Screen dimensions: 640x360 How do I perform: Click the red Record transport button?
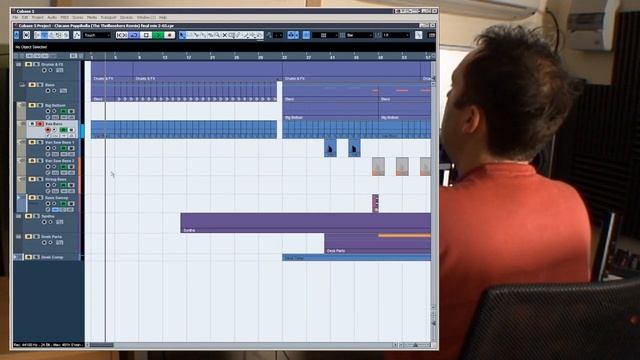pos(169,35)
